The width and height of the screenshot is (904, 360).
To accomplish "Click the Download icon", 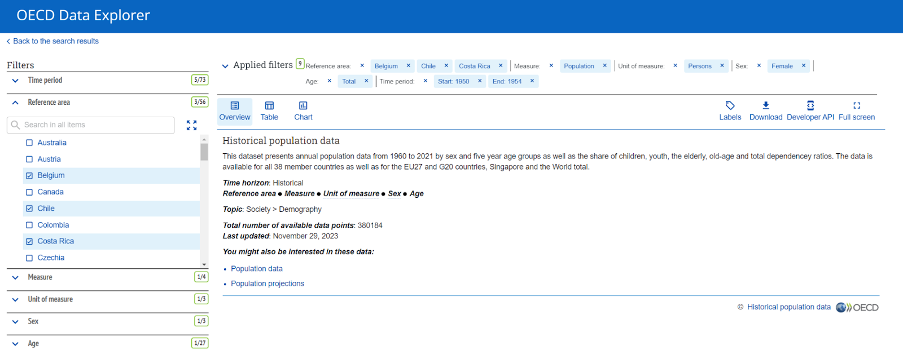I will 766,105.
